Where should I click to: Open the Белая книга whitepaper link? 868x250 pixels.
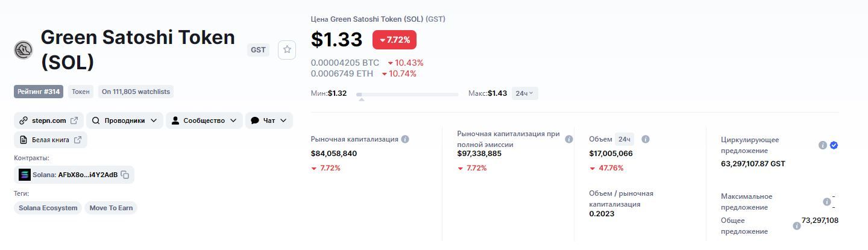pyautogui.click(x=50, y=140)
